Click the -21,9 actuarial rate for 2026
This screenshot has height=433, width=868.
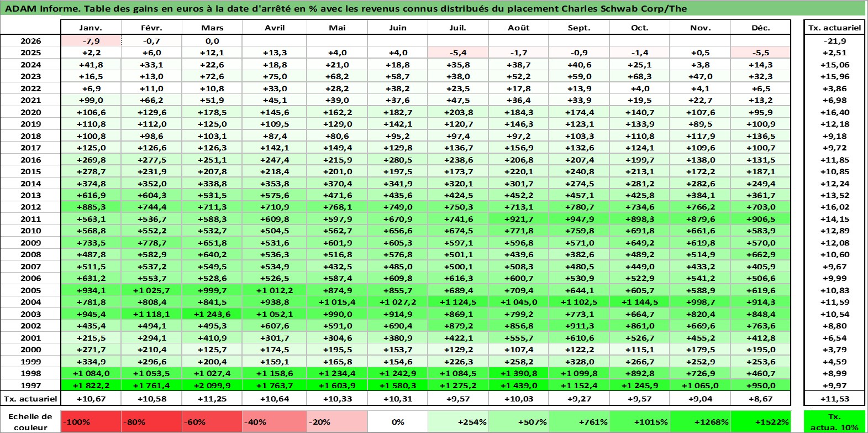pos(835,41)
